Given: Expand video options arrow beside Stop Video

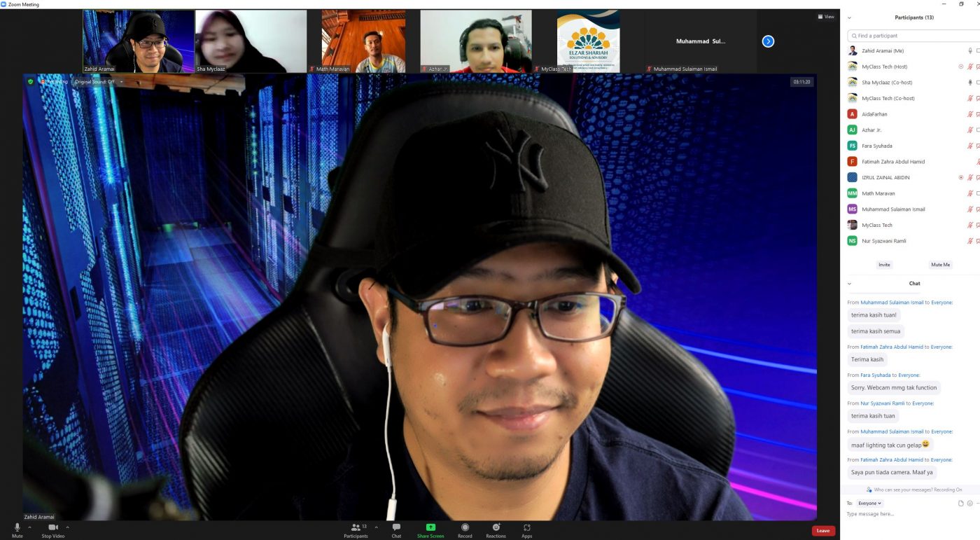Looking at the screenshot, I should 68,527.
